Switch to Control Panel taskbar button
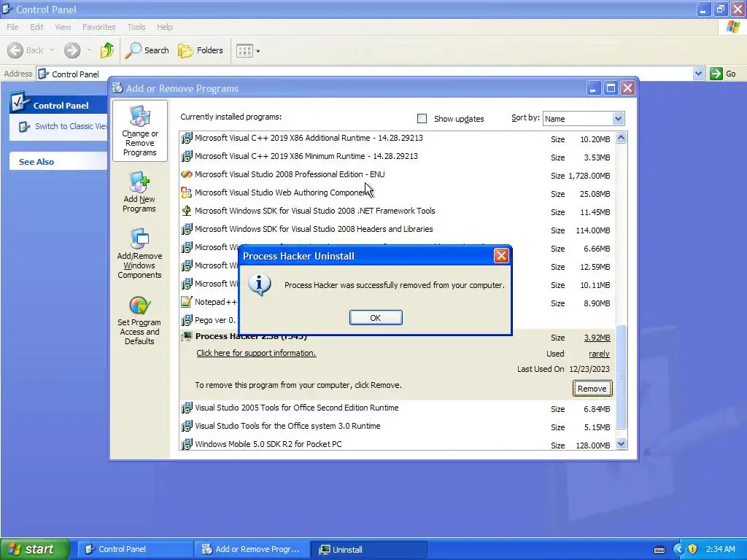Image resolution: width=747 pixels, height=560 pixels. tap(135, 549)
